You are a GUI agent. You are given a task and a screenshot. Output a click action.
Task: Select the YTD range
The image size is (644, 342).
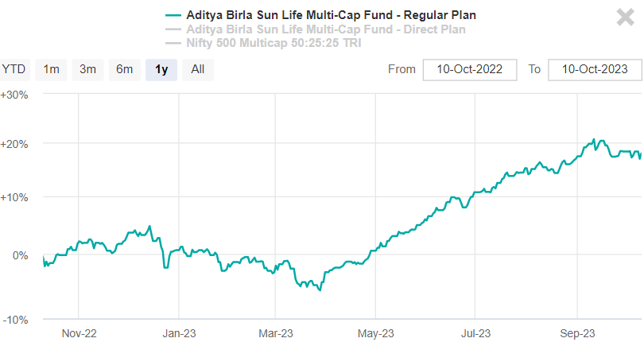[14, 69]
